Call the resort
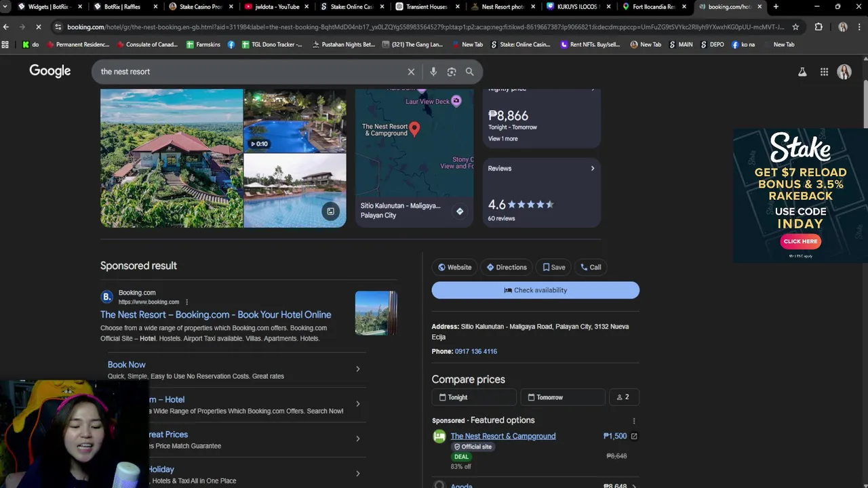The image size is (868, 488). (x=591, y=267)
